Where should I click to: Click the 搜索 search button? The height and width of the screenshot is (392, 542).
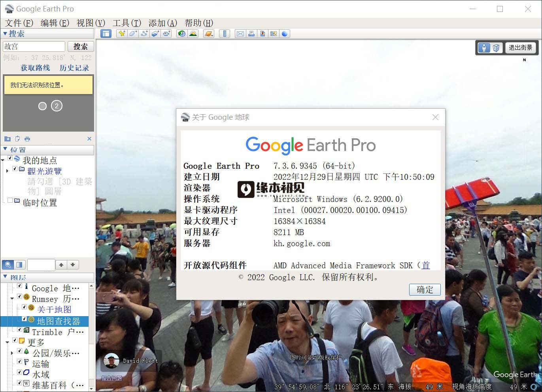81,47
